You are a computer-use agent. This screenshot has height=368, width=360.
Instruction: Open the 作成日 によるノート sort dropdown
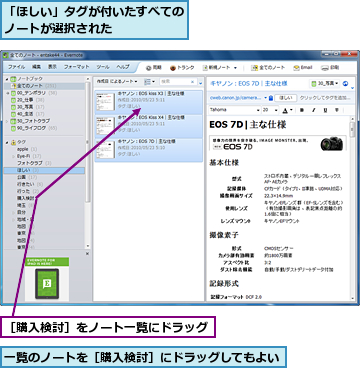(x=117, y=82)
